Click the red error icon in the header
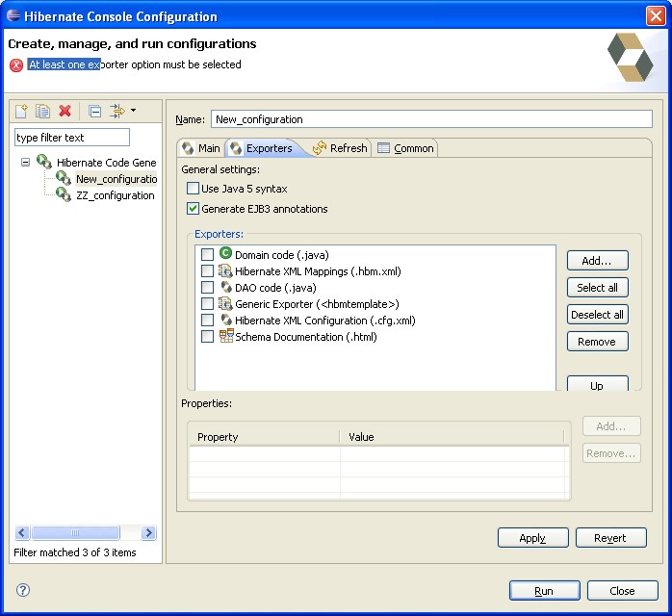Image resolution: width=672 pixels, height=616 pixels. click(x=16, y=65)
